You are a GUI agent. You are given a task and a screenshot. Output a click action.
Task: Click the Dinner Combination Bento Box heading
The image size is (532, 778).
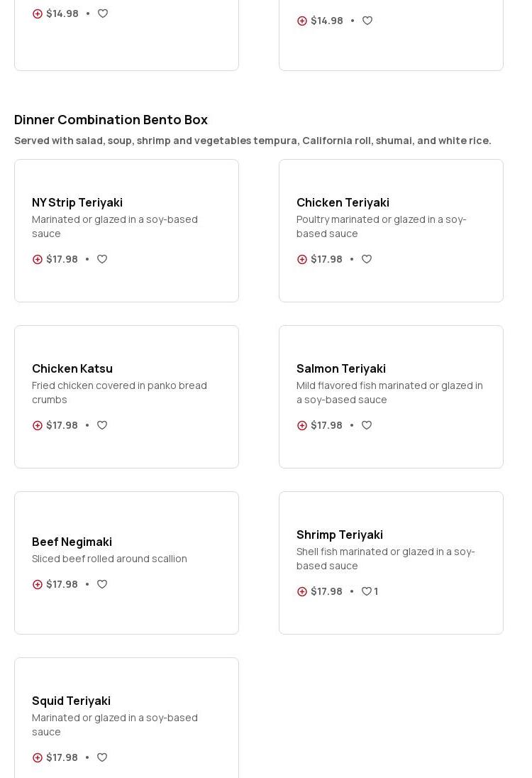[x=111, y=120]
